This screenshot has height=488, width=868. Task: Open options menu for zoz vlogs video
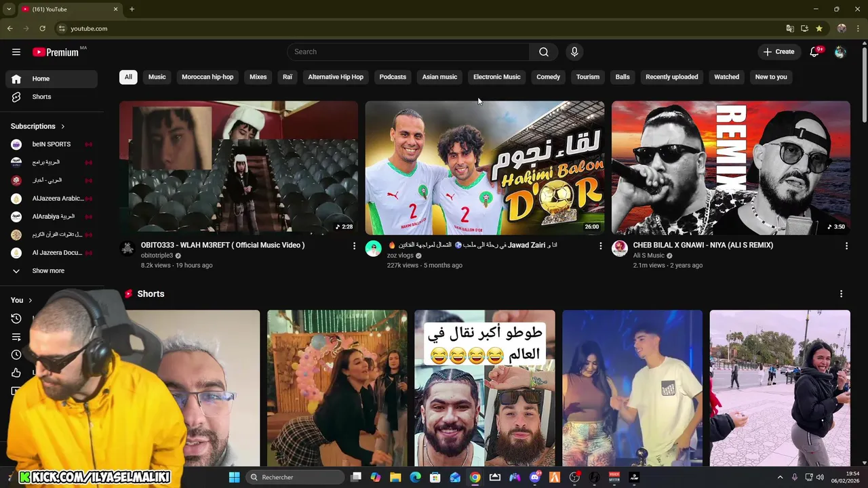(600, 246)
